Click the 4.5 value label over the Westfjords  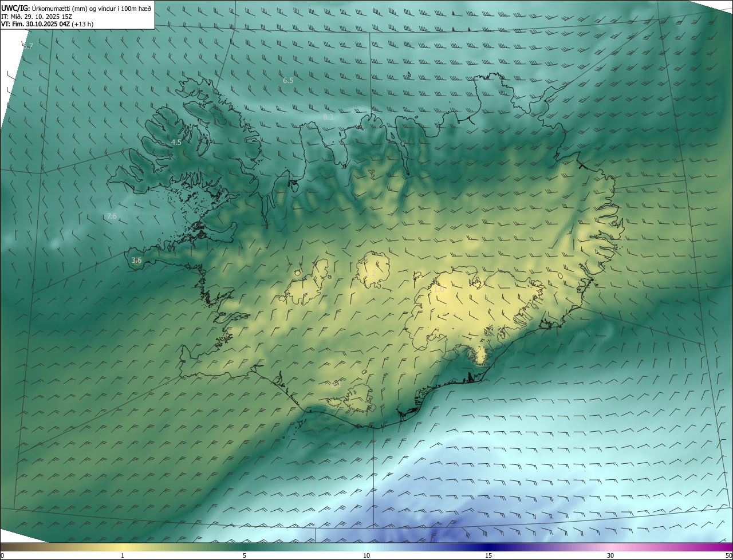(176, 142)
